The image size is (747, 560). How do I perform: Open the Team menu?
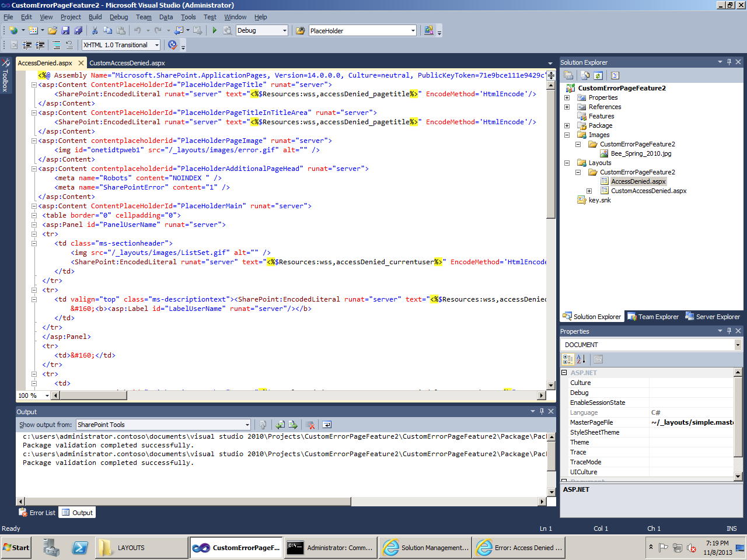[x=144, y=17]
